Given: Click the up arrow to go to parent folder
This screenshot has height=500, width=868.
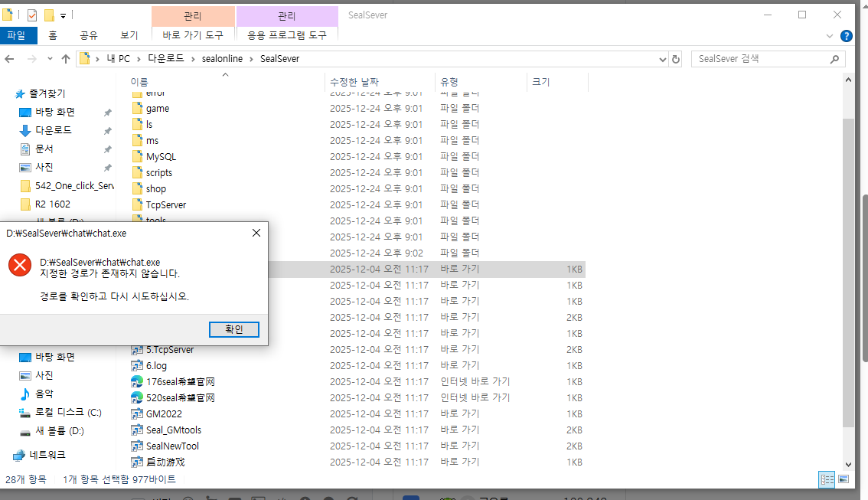Looking at the screenshot, I should 66,59.
